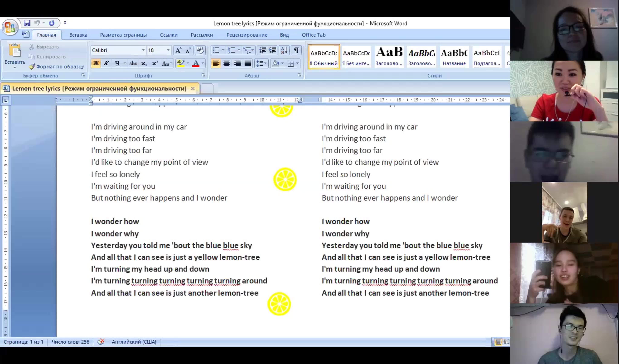Viewport: 619px width, 364px height.
Task: Click spelling check status icon
Action: pyautogui.click(x=101, y=342)
